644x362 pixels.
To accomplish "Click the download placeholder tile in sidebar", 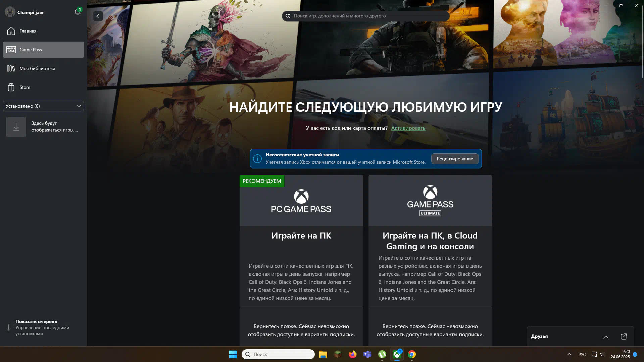I will [16, 127].
